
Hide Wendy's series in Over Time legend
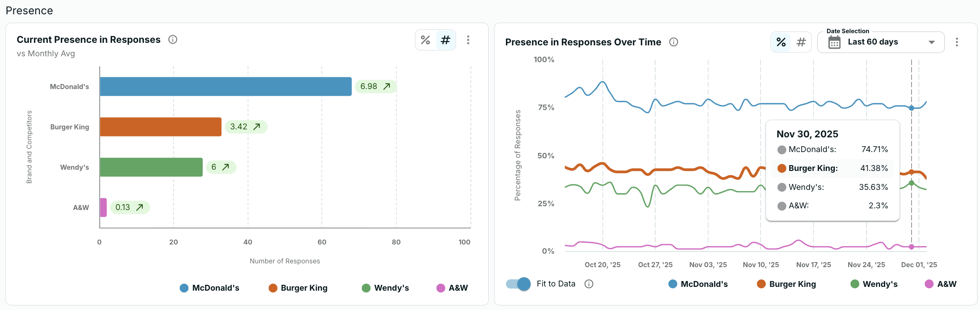874,284
